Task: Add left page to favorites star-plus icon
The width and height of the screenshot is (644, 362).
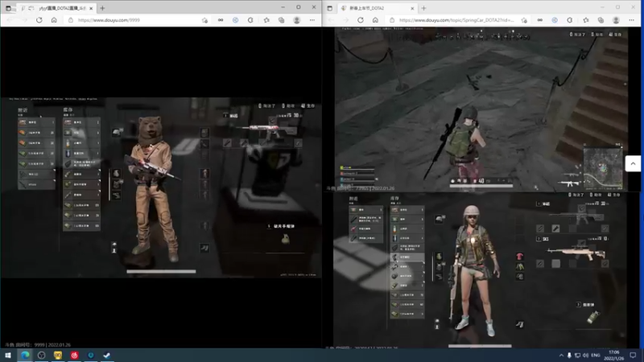Action: click(204, 20)
